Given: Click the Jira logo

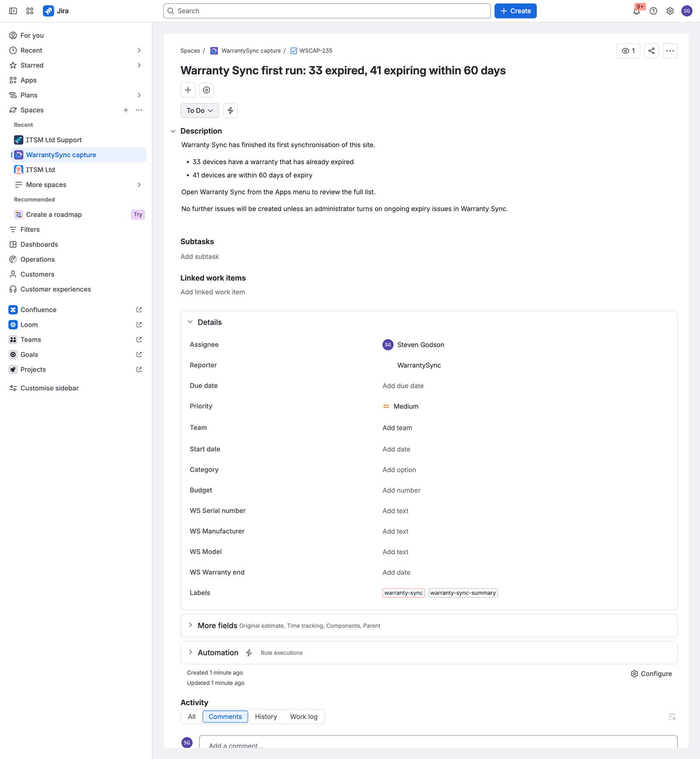Looking at the screenshot, I should [x=56, y=11].
